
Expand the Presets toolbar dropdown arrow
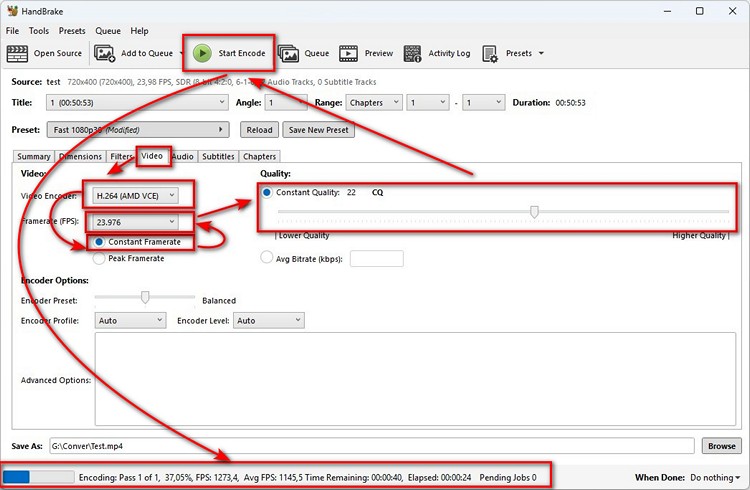tap(541, 53)
